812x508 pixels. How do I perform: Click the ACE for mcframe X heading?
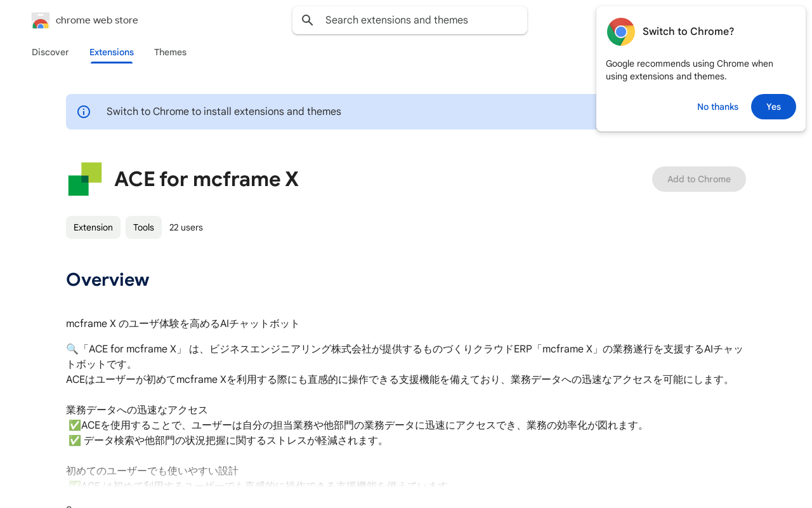point(206,179)
